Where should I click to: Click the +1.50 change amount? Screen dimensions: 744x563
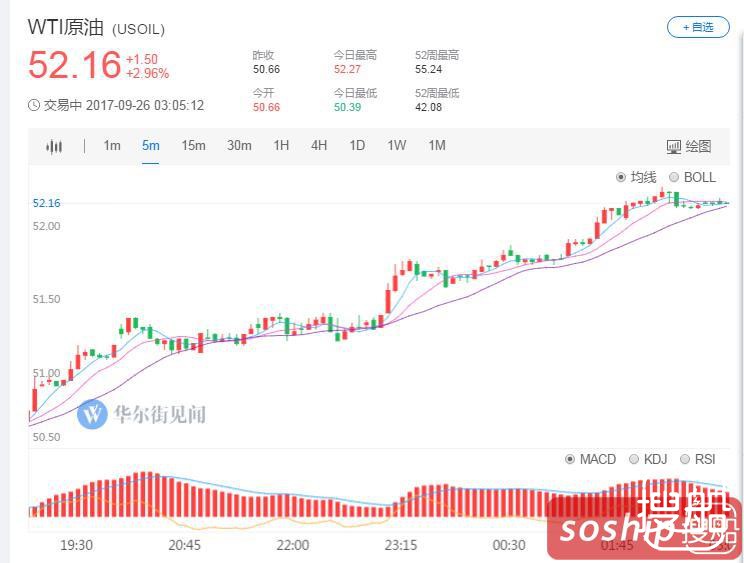tap(142, 59)
